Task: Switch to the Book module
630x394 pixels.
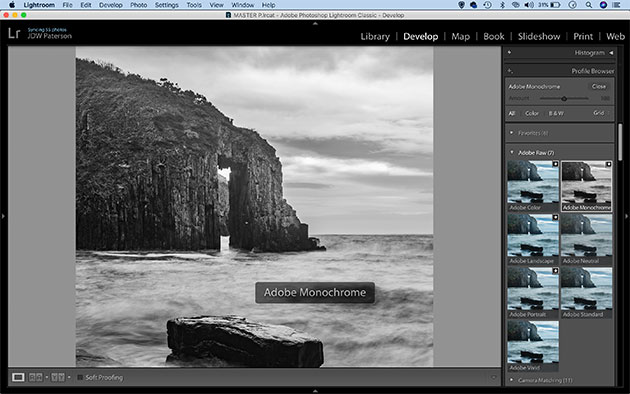Action: [494, 37]
